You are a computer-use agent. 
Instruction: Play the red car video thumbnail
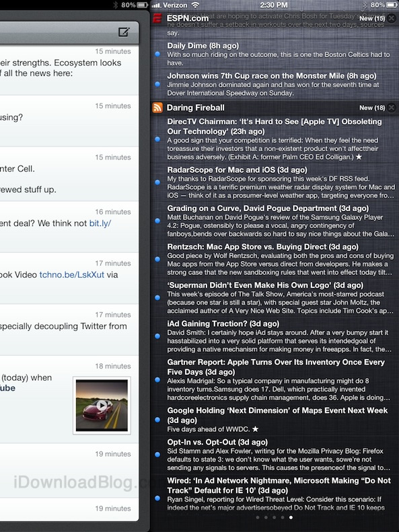(x=102, y=405)
